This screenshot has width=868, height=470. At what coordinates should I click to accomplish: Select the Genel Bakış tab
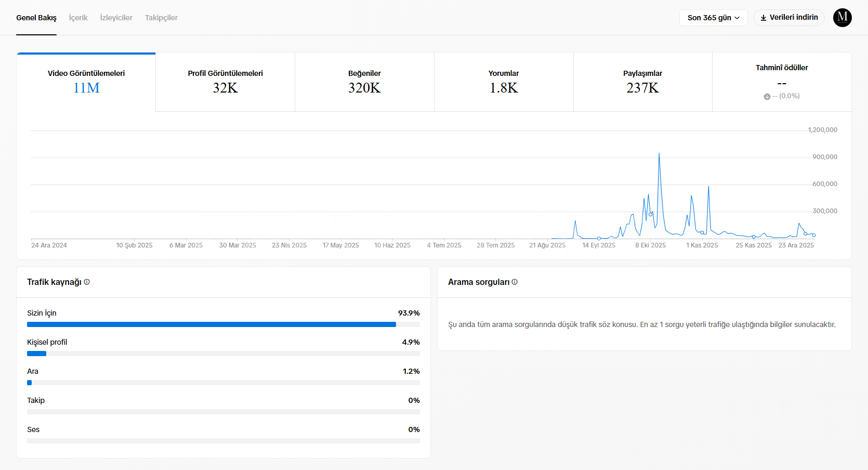36,18
